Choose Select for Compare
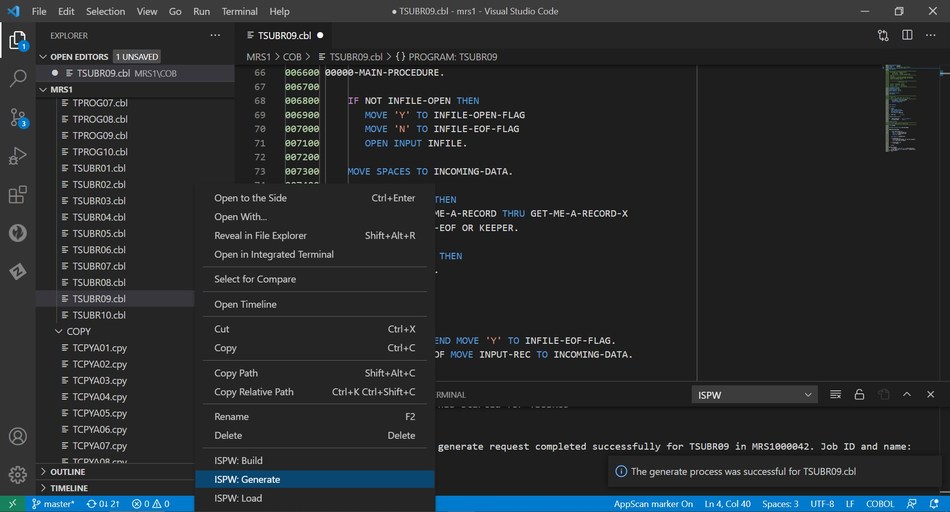 point(315,279)
